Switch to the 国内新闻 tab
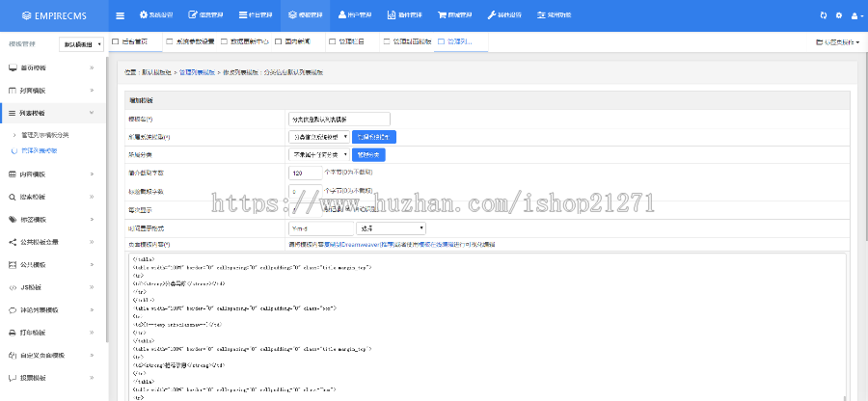 click(x=298, y=41)
